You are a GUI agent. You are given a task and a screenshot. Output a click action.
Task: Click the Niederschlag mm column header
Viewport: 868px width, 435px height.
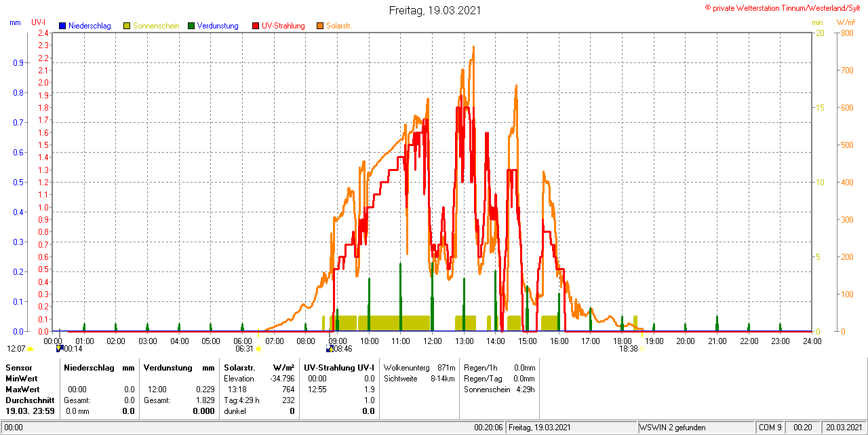[99, 367]
